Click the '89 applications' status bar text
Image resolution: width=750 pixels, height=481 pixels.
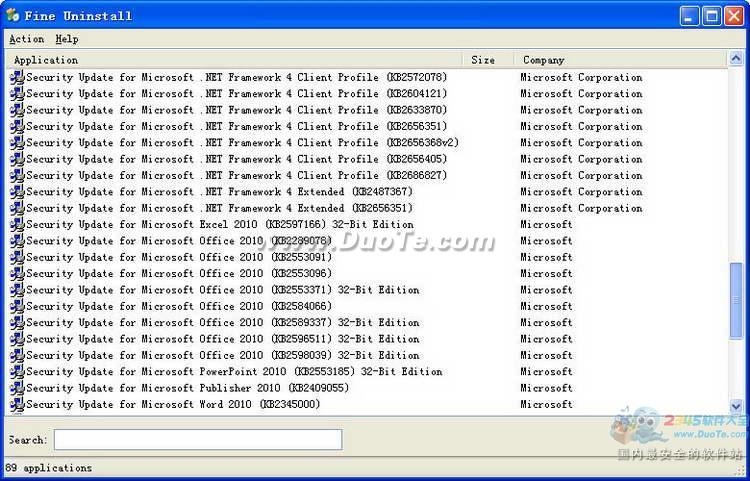tap(48, 468)
